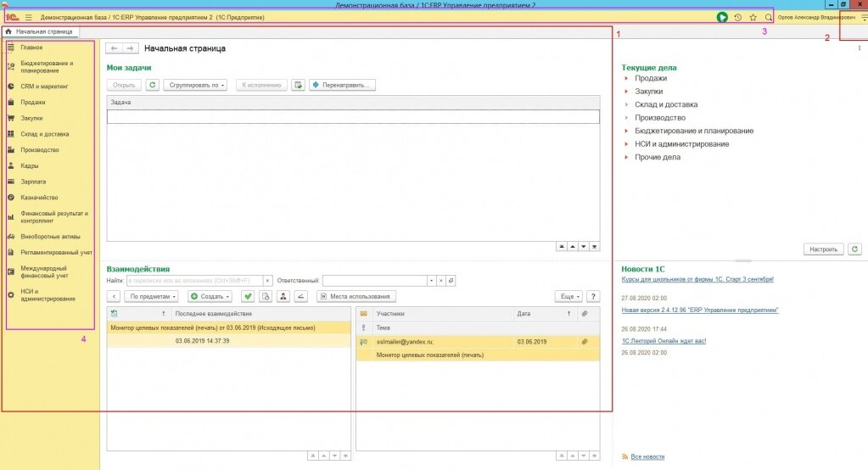Clear the Ответственный field with X

(440, 281)
